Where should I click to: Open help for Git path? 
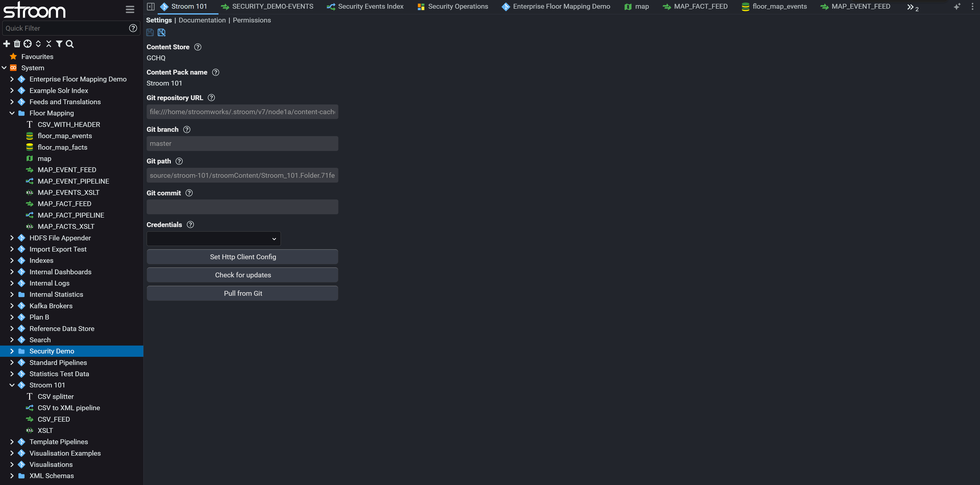179,161
